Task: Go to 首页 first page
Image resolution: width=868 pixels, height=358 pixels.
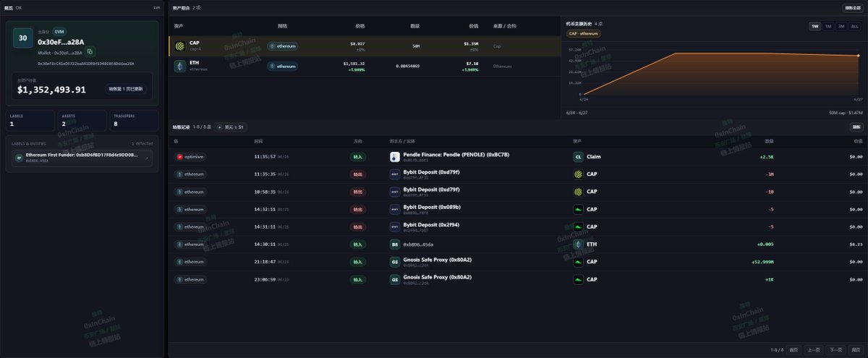Action: point(794,349)
